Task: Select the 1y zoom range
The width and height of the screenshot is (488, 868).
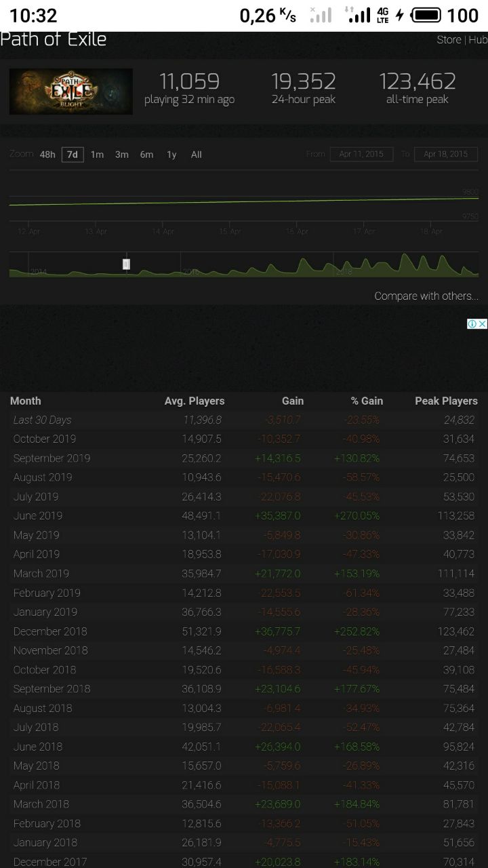Action: 171,155
